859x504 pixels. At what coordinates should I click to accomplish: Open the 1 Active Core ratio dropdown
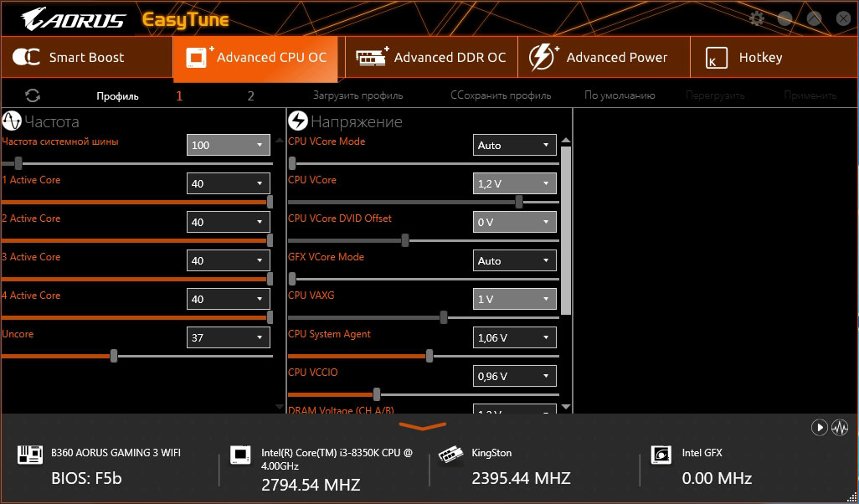tap(229, 183)
